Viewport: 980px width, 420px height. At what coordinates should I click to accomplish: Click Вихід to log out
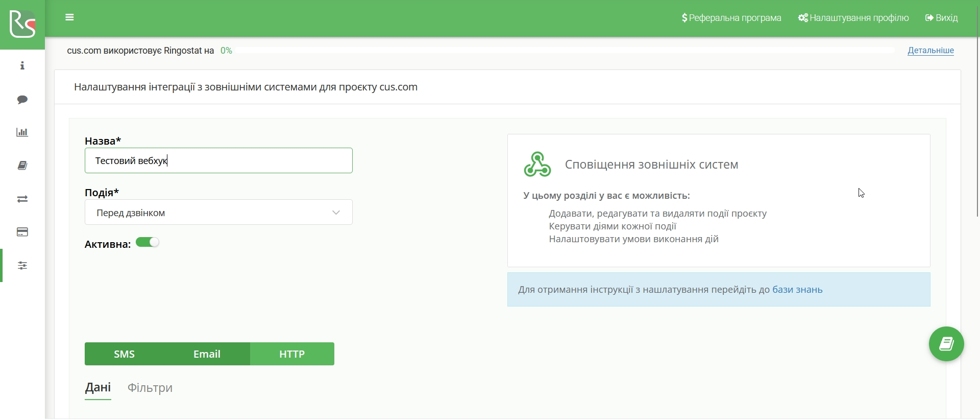click(x=942, y=18)
